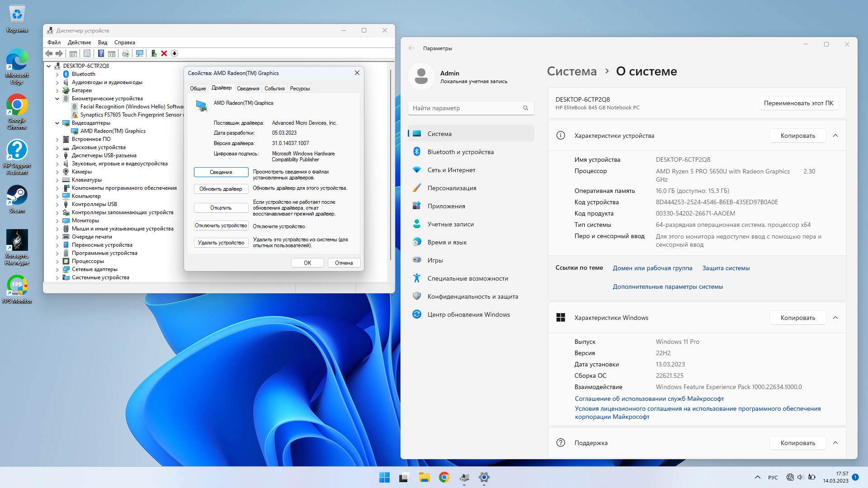This screenshot has height=488, width=868.
Task: Click the clock and date in taskbar
Action: click(x=835, y=477)
